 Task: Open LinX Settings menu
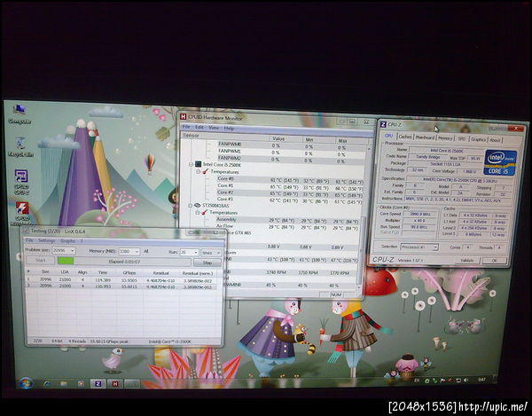pos(46,240)
